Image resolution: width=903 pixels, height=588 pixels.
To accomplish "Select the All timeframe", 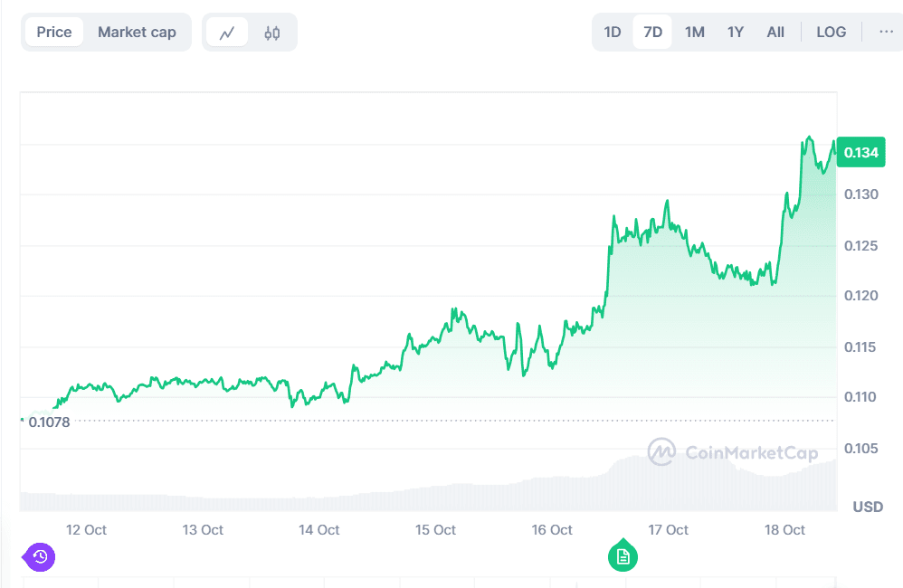I will tap(775, 31).
